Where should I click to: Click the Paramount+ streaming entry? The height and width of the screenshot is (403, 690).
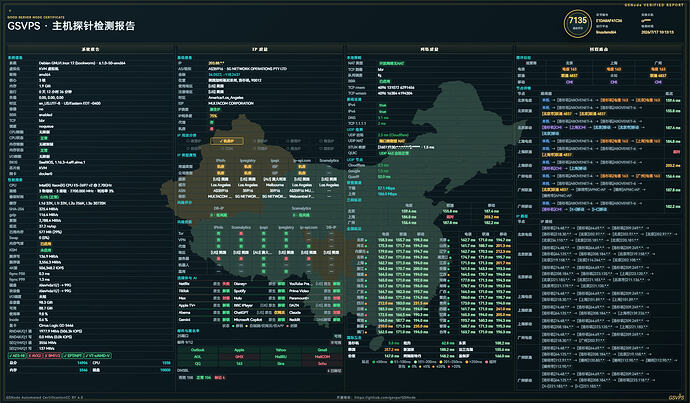click(314, 298)
